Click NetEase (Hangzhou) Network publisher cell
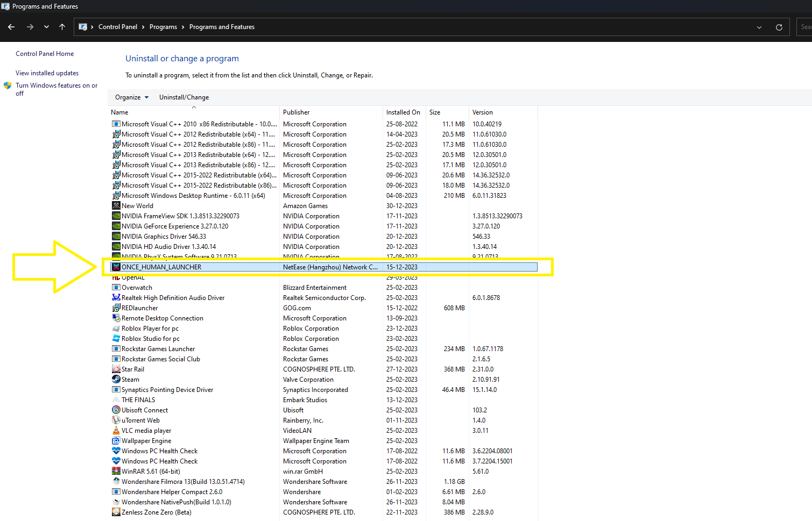Image resolution: width=812 pixels, height=521 pixels. tap(330, 267)
